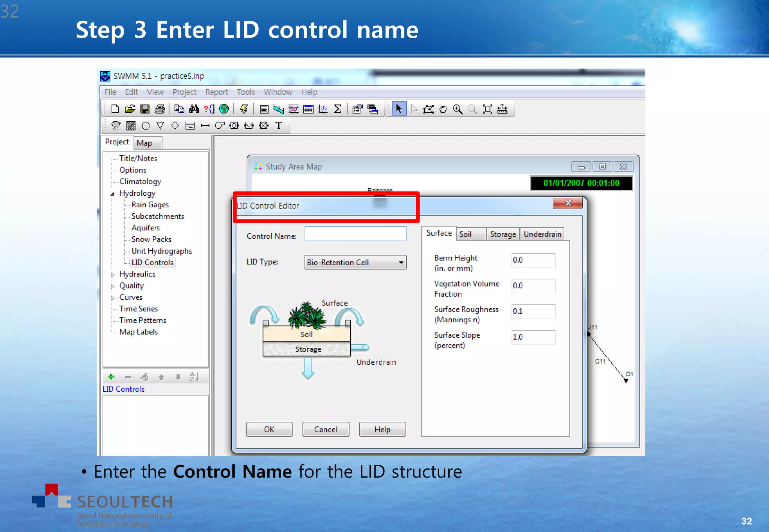The height and width of the screenshot is (532, 769).
Task: Click the Surface Slope value field
Action: pyautogui.click(x=533, y=337)
